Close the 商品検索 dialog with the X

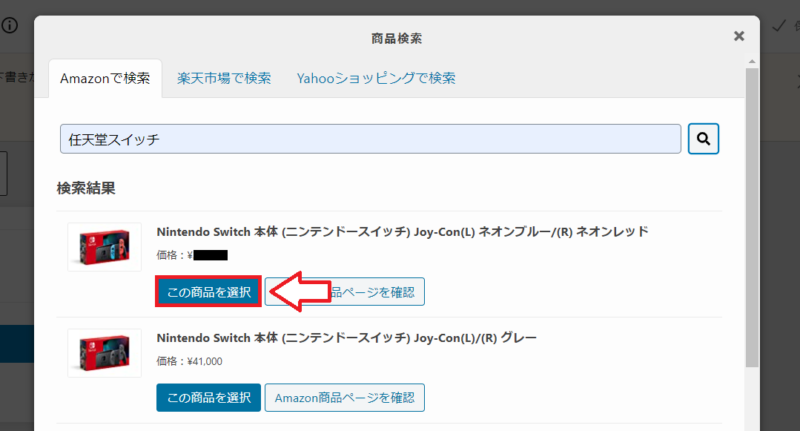pos(739,36)
